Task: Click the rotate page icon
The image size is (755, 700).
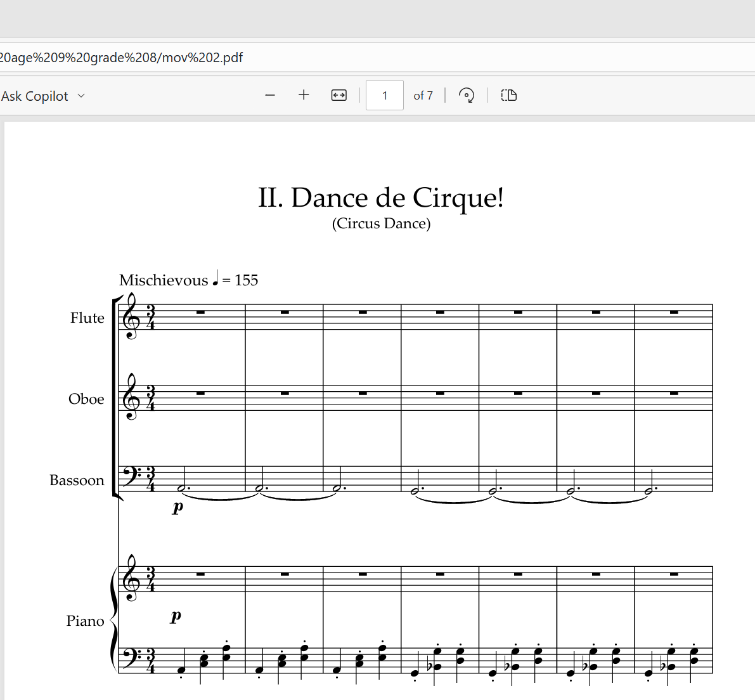Action: 466,95
